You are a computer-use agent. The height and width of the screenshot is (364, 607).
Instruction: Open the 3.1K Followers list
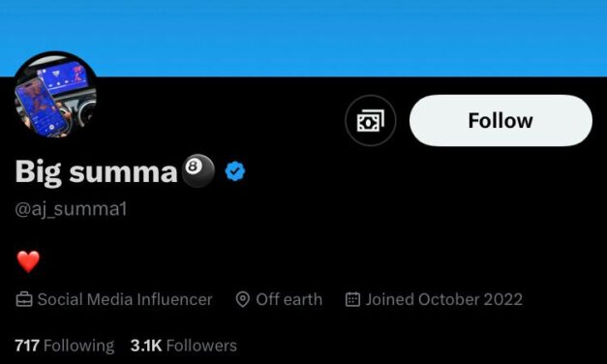pyautogui.click(x=184, y=346)
